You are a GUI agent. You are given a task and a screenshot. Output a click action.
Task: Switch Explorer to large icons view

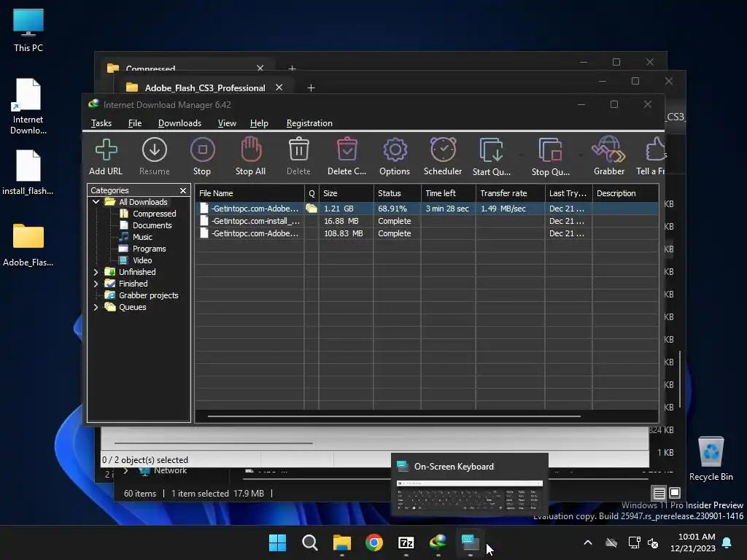coord(675,493)
